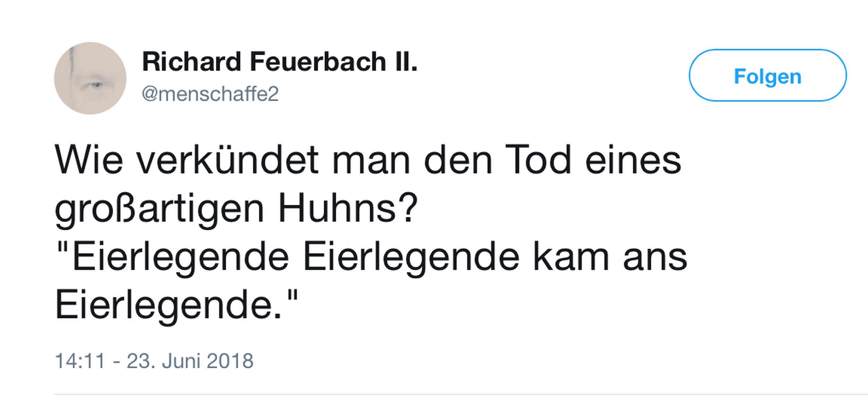Click the word "Wie" starting the tweet
868x395 pixels.
pyautogui.click(x=89, y=161)
